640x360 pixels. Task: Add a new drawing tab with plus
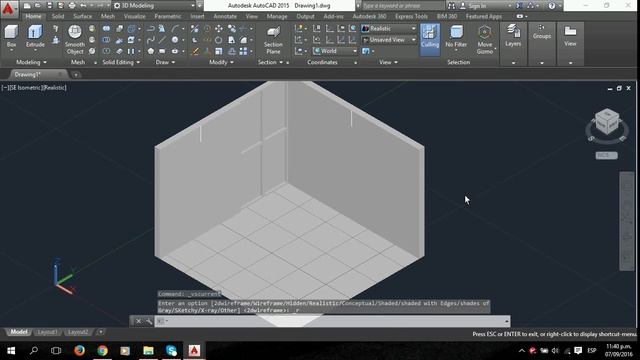(76, 75)
